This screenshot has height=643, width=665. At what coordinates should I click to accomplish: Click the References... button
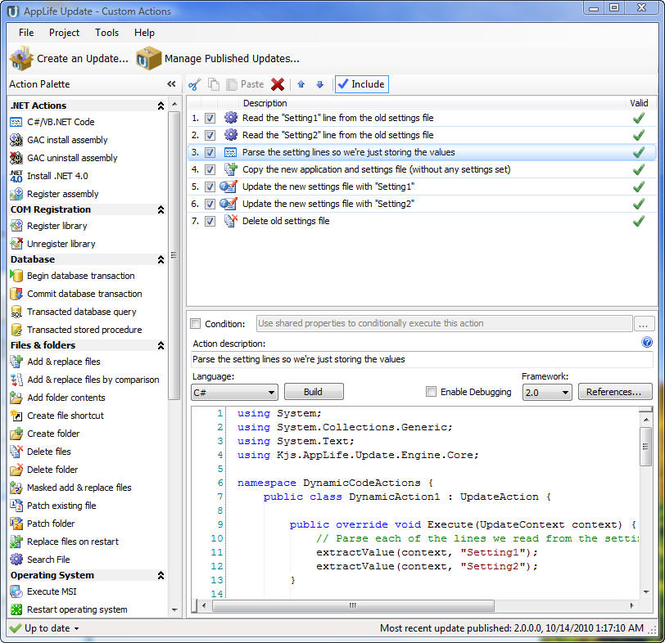[x=615, y=392]
